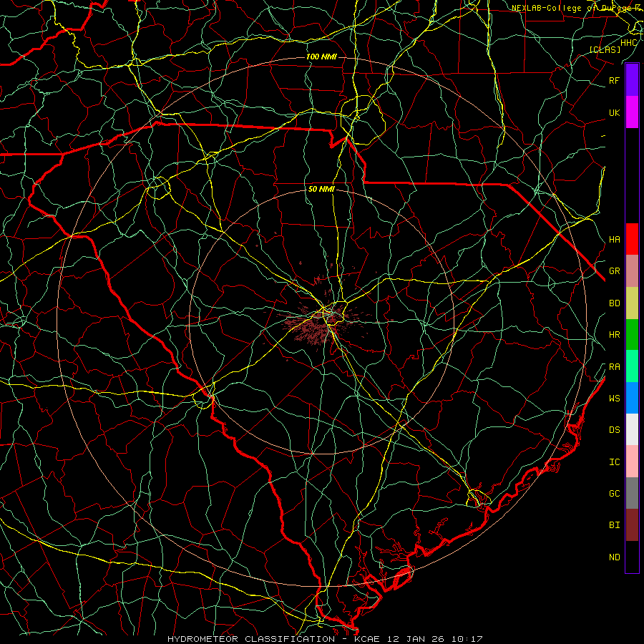Click the DS legend label

click(614, 430)
